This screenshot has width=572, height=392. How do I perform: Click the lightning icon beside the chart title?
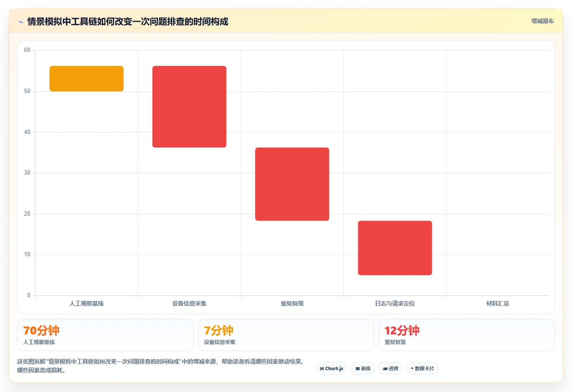click(x=21, y=22)
